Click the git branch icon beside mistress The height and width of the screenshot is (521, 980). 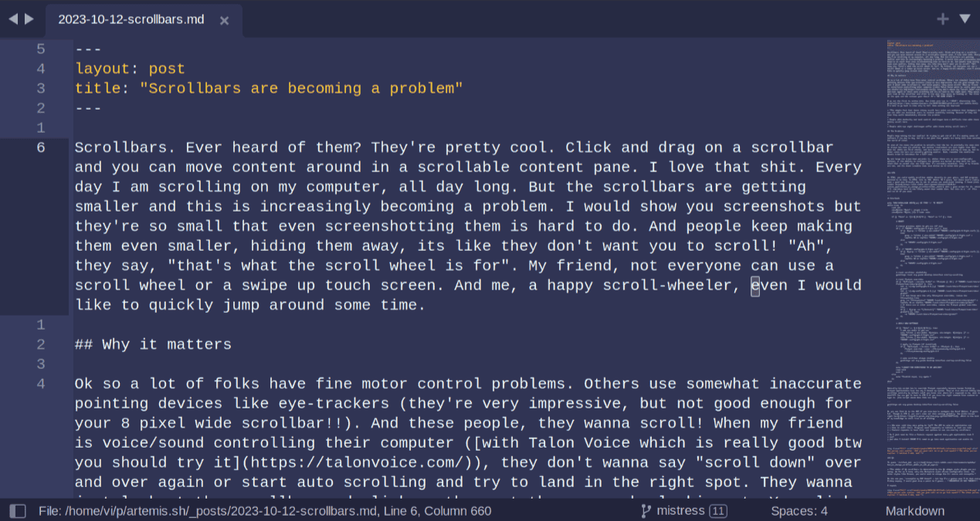(x=646, y=511)
